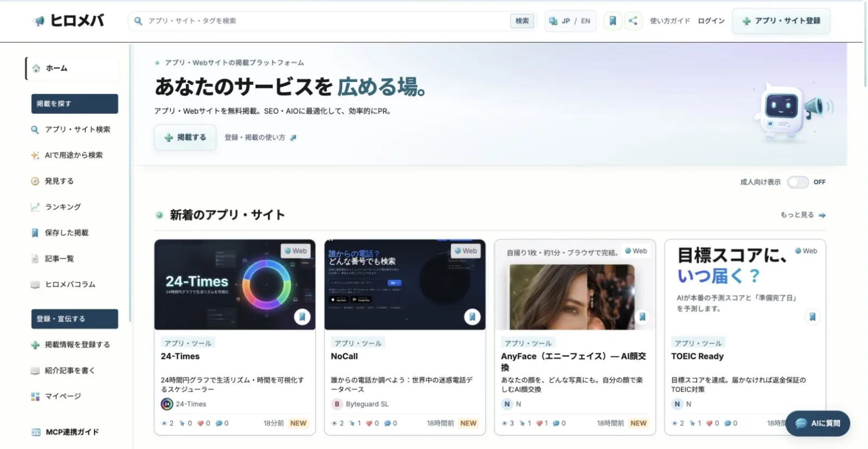Click heart icon on AnyFace card
This screenshot has width=868, height=449.
(x=539, y=423)
